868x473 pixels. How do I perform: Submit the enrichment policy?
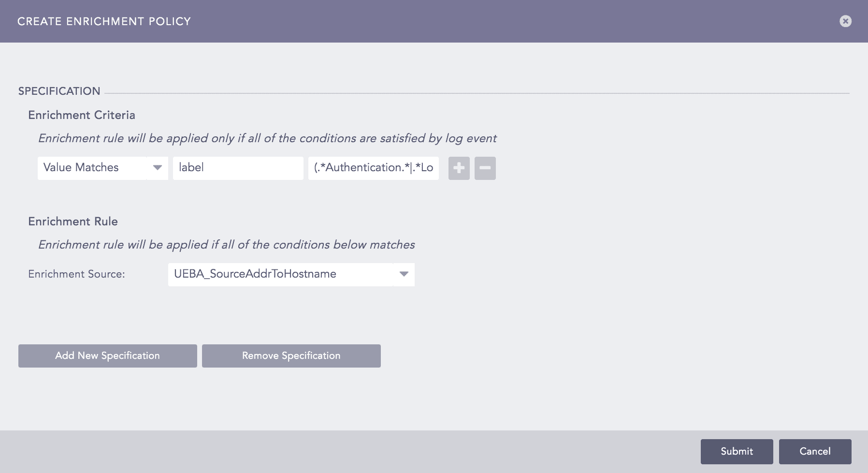point(736,451)
